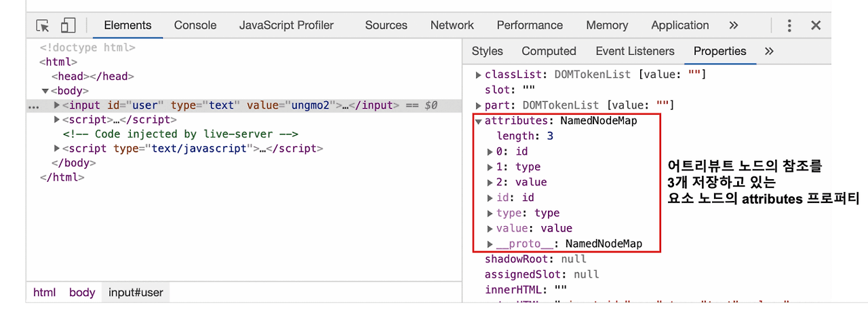Image resolution: width=868 pixels, height=317 pixels.
Task: Show more sidebar panes chevron
Action: pos(768,51)
